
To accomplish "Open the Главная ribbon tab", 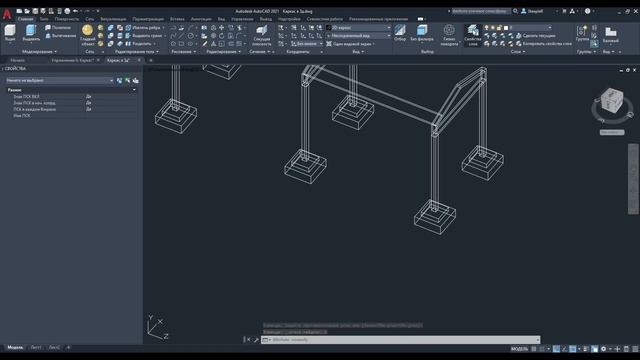I will [x=25, y=19].
